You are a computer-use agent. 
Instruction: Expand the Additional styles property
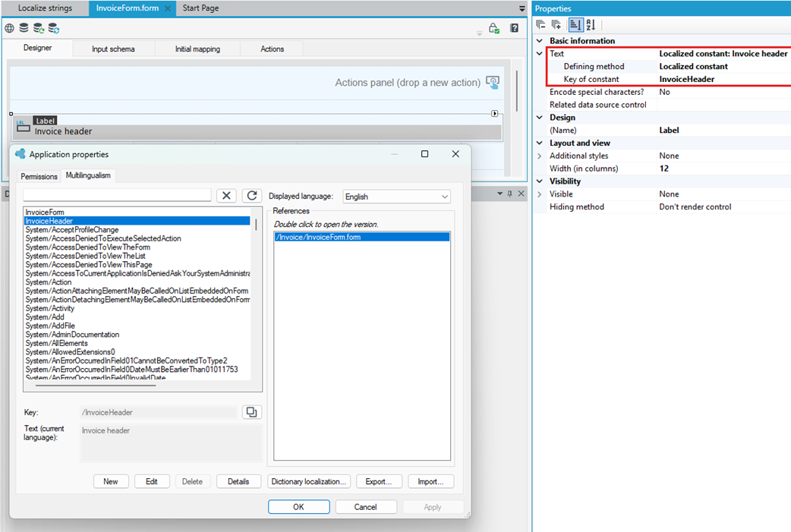pyautogui.click(x=540, y=156)
